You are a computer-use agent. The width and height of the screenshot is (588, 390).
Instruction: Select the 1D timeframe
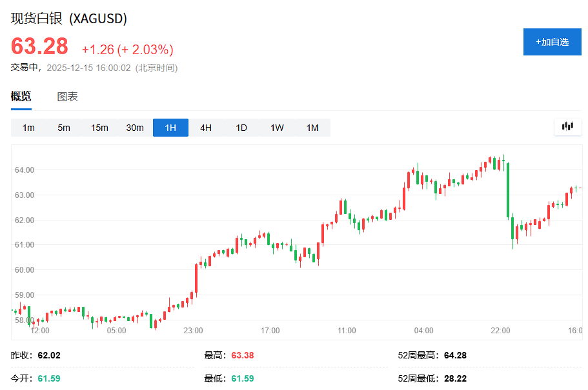point(241,127)
